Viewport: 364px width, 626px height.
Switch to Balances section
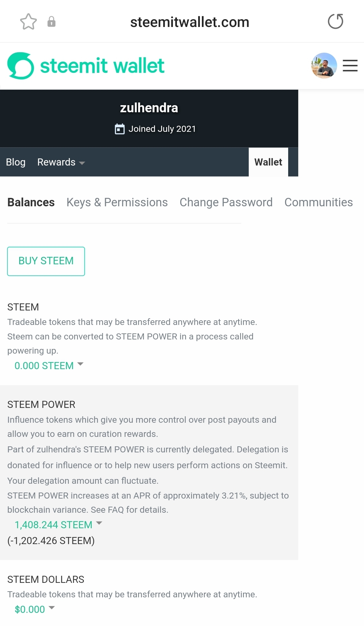pyautogui.click(x=31, y=202)
